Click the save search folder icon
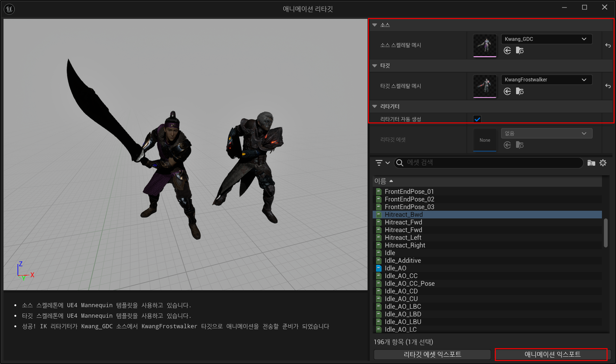 click(591, 163)
